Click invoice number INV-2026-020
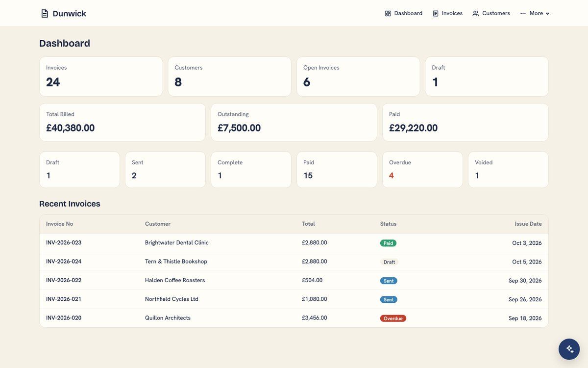 pos(64,318)
